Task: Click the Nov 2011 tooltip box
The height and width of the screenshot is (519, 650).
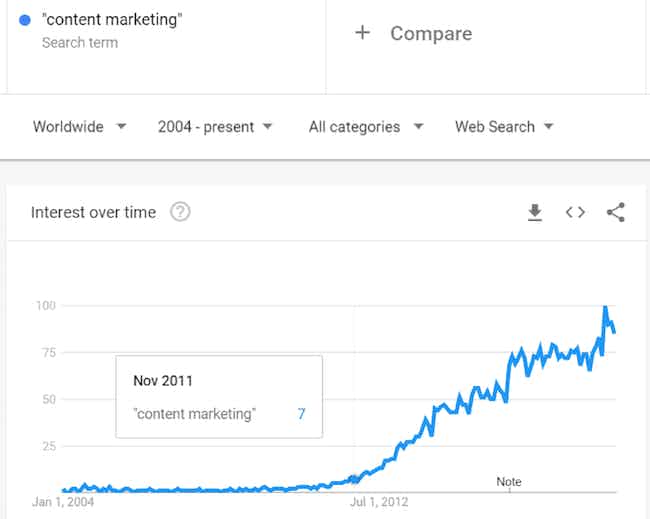Action: (x=219, y=396)
